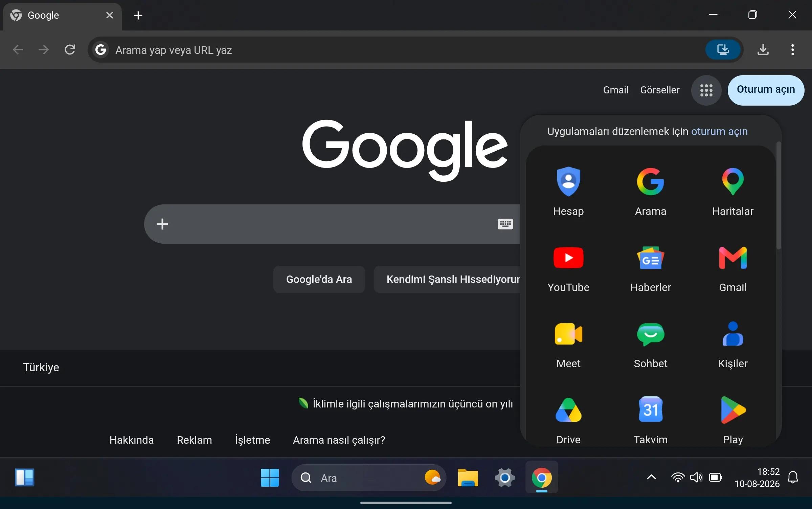The image size is (812, 509).
Task: Open Görseller images link
Action: tap(660, 90)
